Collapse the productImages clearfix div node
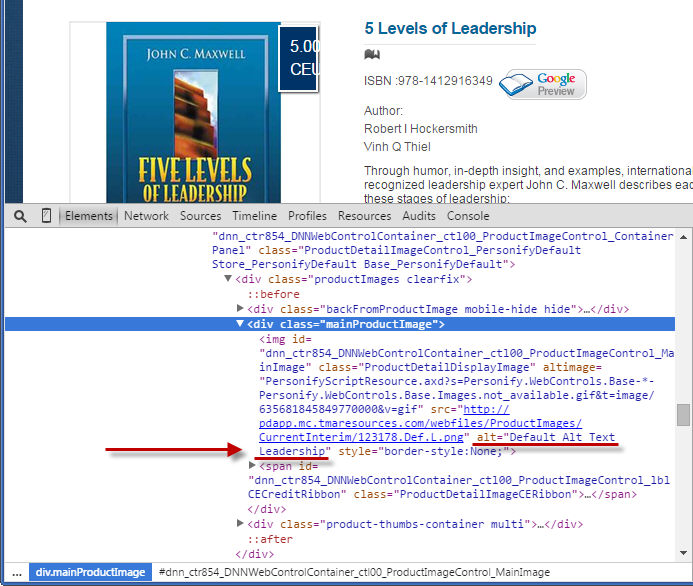 228,278
